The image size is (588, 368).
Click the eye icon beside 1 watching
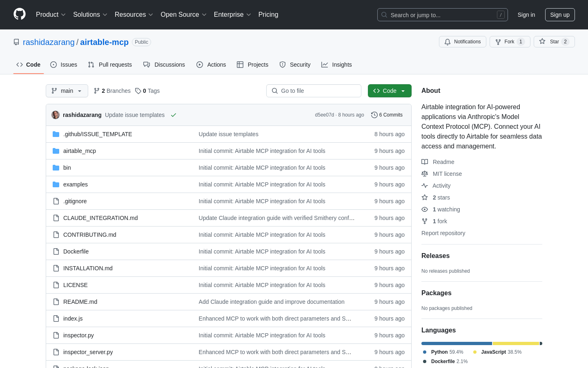click(425, 209)
